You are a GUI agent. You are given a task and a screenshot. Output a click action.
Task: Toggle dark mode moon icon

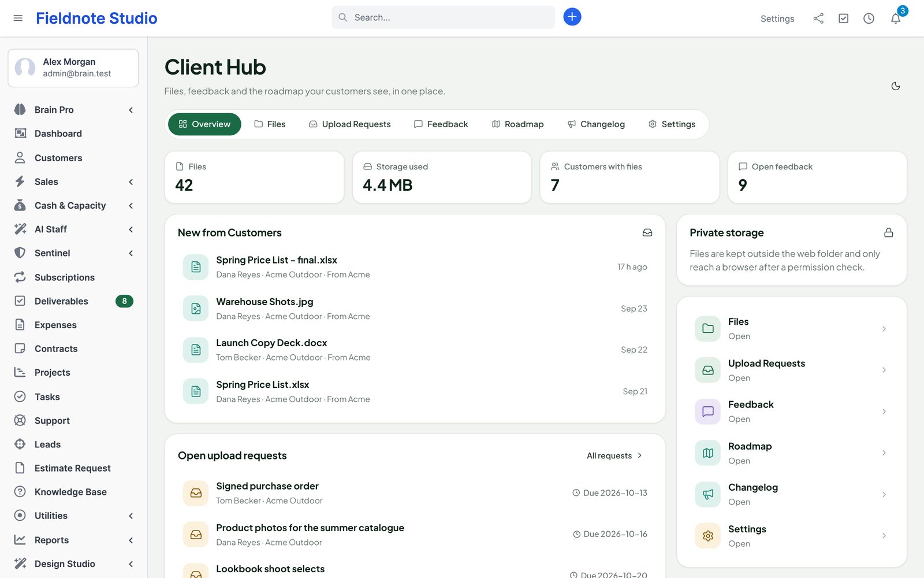pyautogui.click(x=896, y=86)
